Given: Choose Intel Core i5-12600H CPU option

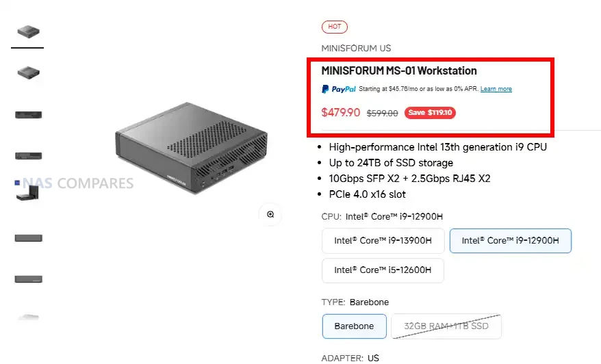Looking at the screenshot, I should coord(383,270).
